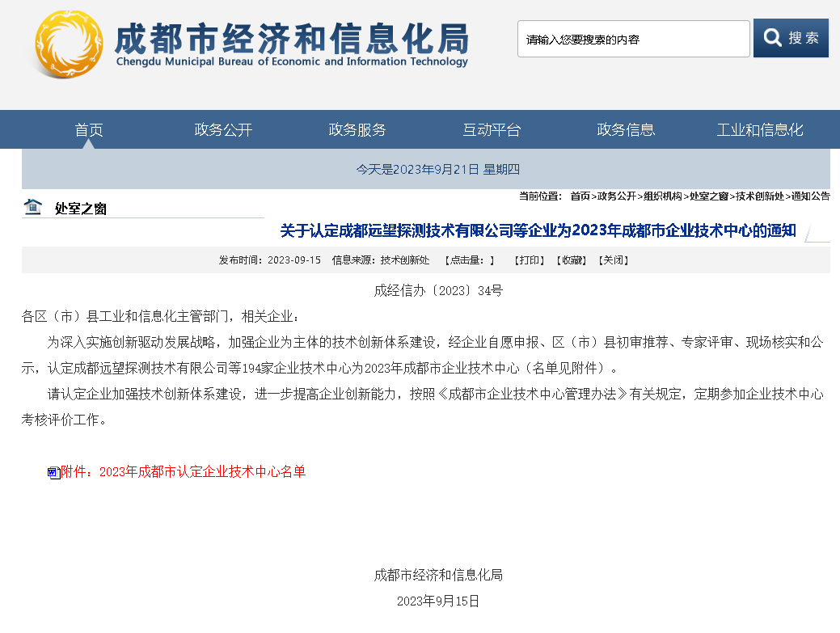Click the magnifier icon on the search button
The height and width of the screenshot is (633, 840).
pos(773,37)
